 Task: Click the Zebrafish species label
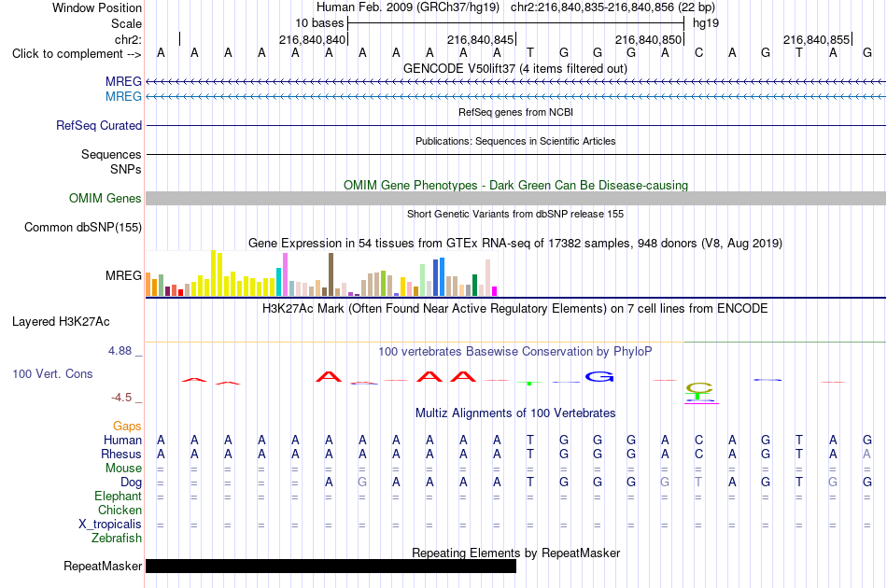click(x=117, y=539)
